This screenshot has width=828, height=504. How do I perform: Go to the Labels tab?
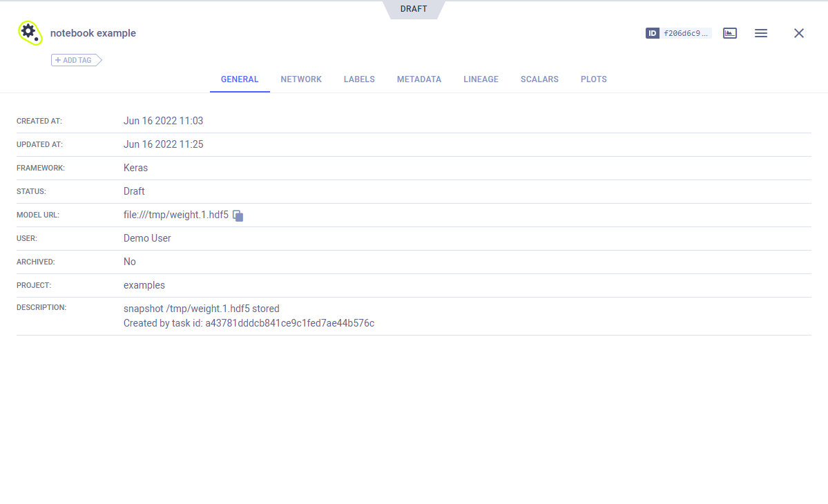(359, 79)
